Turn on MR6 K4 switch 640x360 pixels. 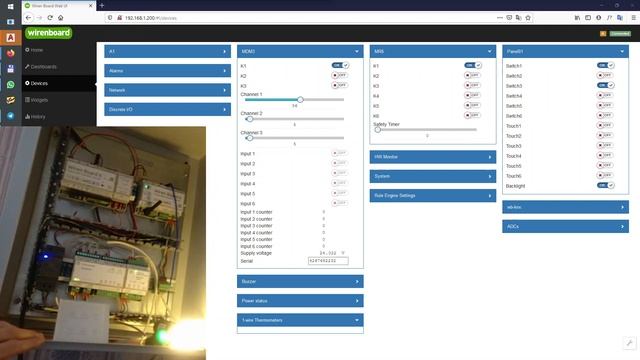pyautogui.click(x=473, y=95)
